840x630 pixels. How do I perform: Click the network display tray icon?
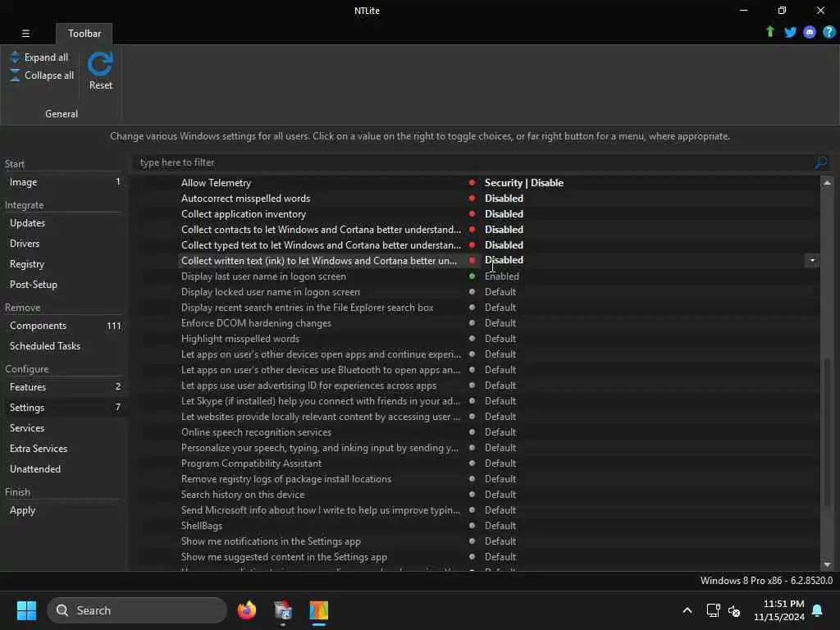click(x=713, y=610)
